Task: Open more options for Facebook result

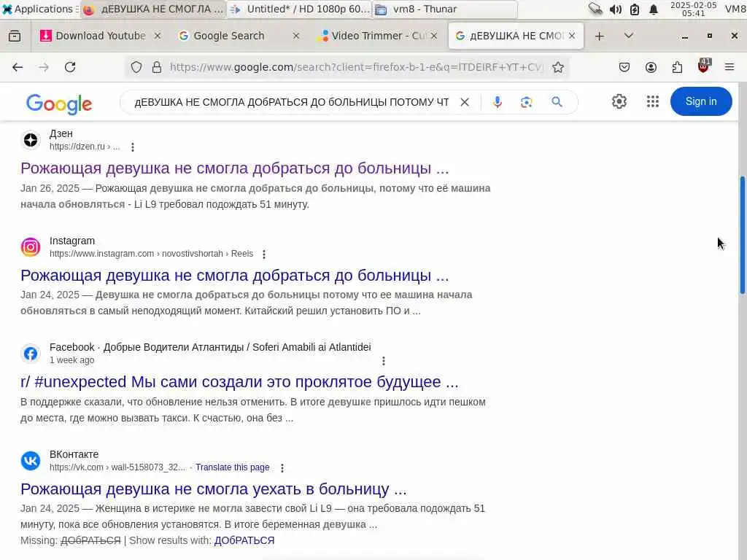Action: click(x=384, y=361)
